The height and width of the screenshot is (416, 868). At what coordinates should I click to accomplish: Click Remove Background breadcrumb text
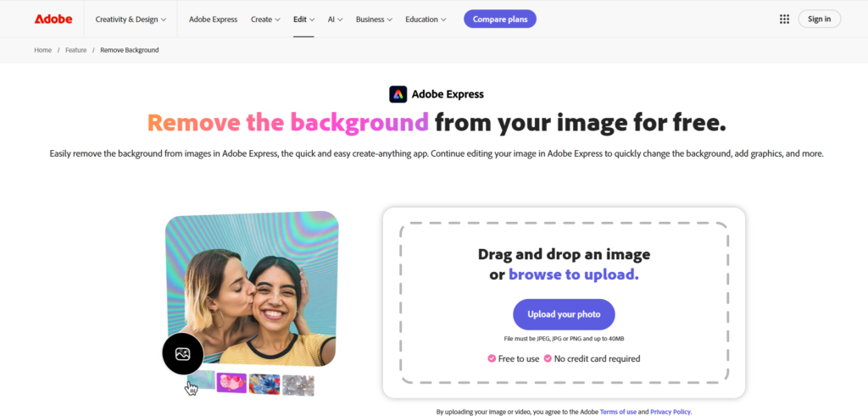[130, 50]
